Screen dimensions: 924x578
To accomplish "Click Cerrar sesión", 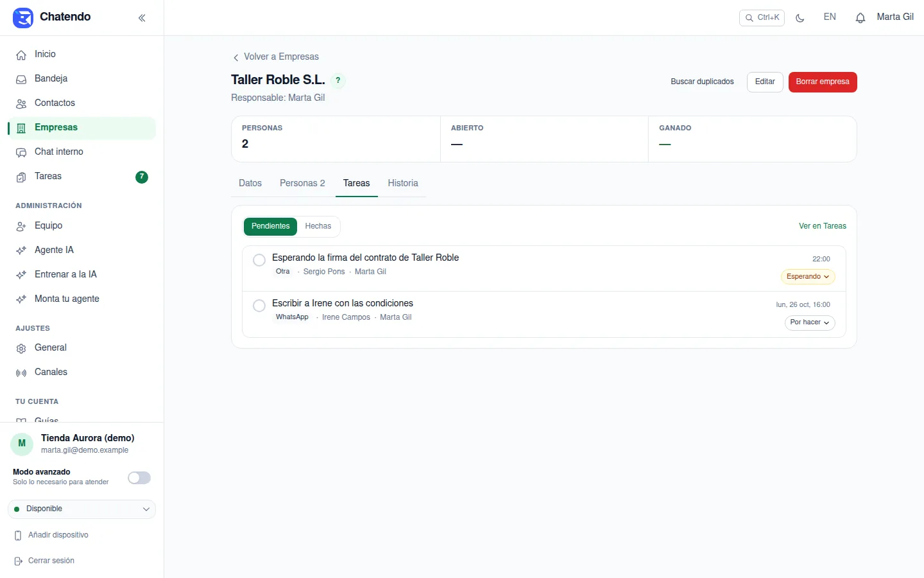I will (x=45, y=561).
